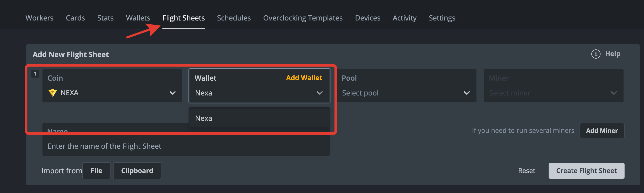Click the Add Wallet link

[304, 78]
